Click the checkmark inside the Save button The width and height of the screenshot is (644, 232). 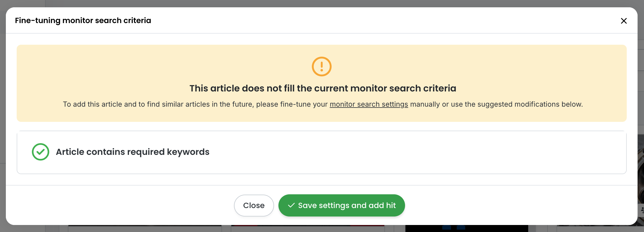pyautogui.click(x=291, y=205)
